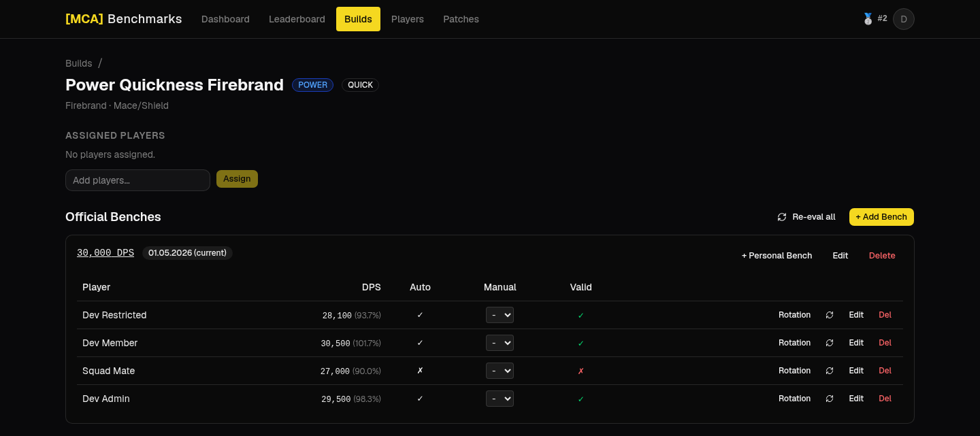Screen dimensions: 980x436
Task: Open the Leaderboard tab
Action: point(297,19)
